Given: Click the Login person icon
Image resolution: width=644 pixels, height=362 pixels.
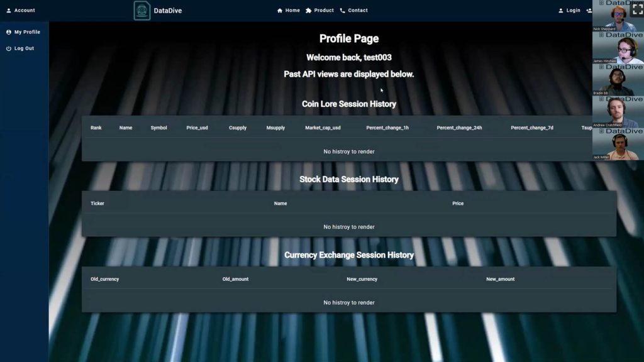Looking at the screenshot, I should click(561, 11).
